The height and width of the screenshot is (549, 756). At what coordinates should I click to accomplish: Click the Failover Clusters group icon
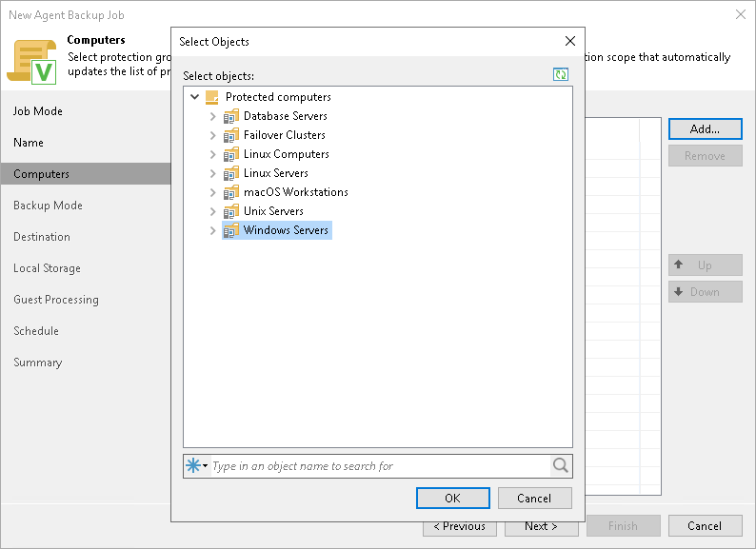point(231,135)
